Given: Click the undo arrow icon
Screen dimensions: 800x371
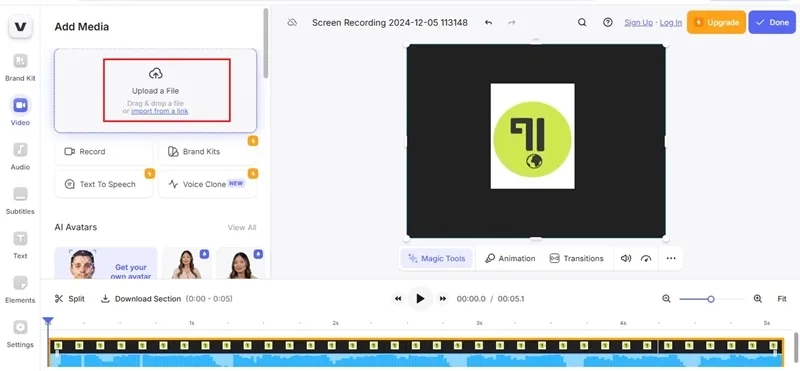Looking at the screenshot, I should (488, 22).
